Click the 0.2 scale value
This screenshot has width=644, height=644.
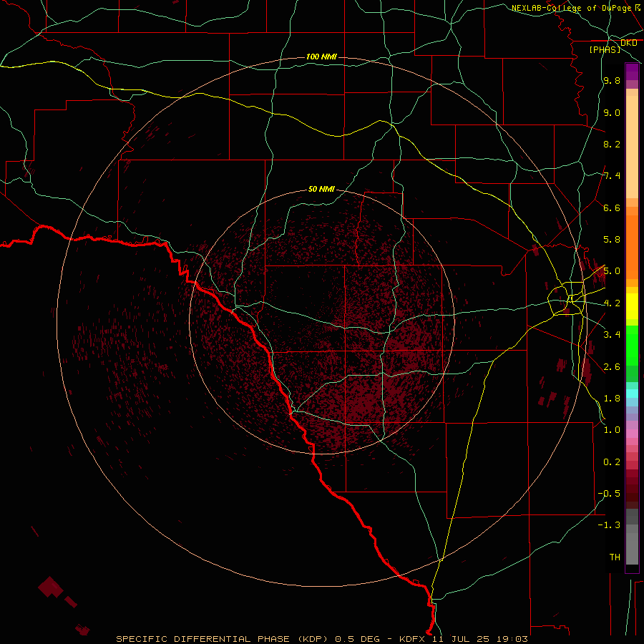tap(612, 462)
